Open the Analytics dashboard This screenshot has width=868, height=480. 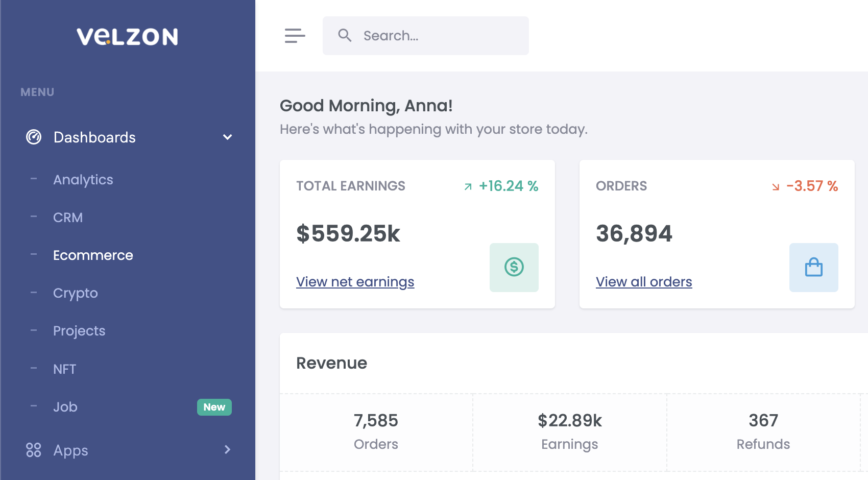pyautogui.click(x=83, y=180)
